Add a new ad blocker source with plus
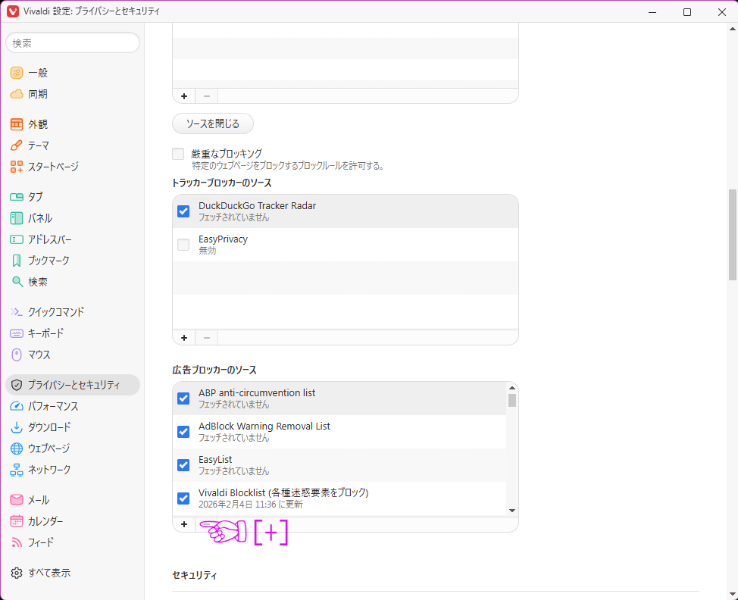 click(184, 524)
